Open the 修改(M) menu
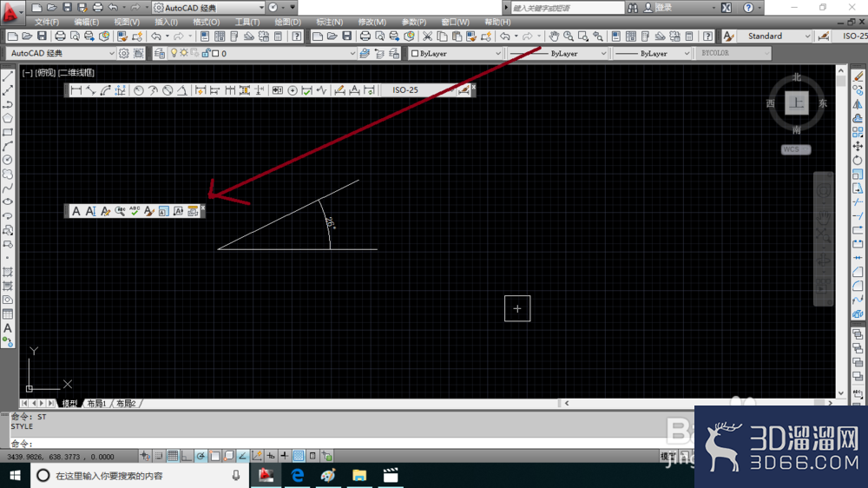 372,23
